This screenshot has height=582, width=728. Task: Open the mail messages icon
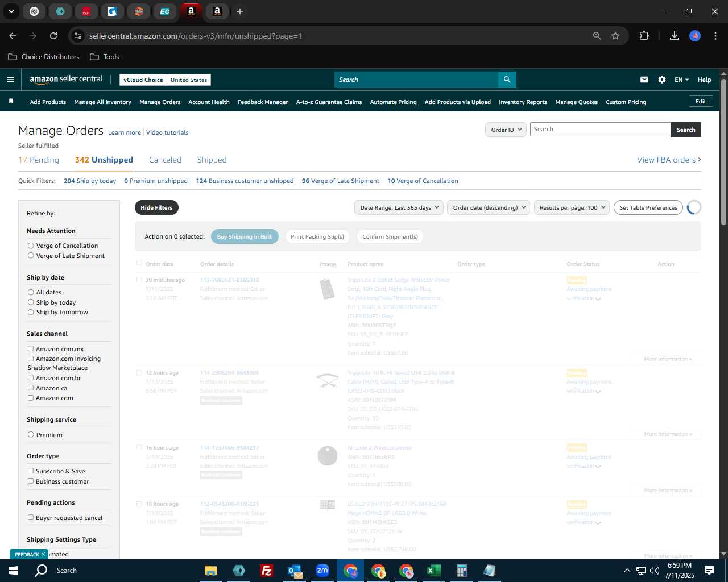click(644, 80)
